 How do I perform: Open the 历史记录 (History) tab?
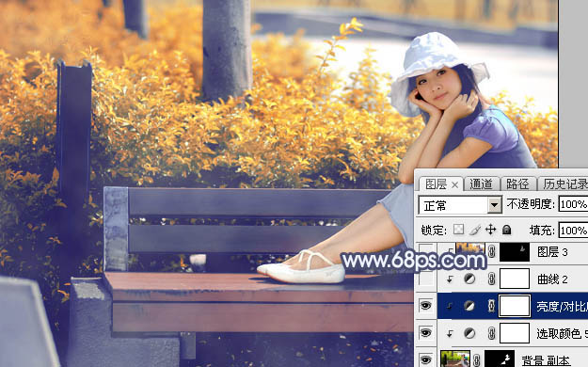click(x=564, y=183)
